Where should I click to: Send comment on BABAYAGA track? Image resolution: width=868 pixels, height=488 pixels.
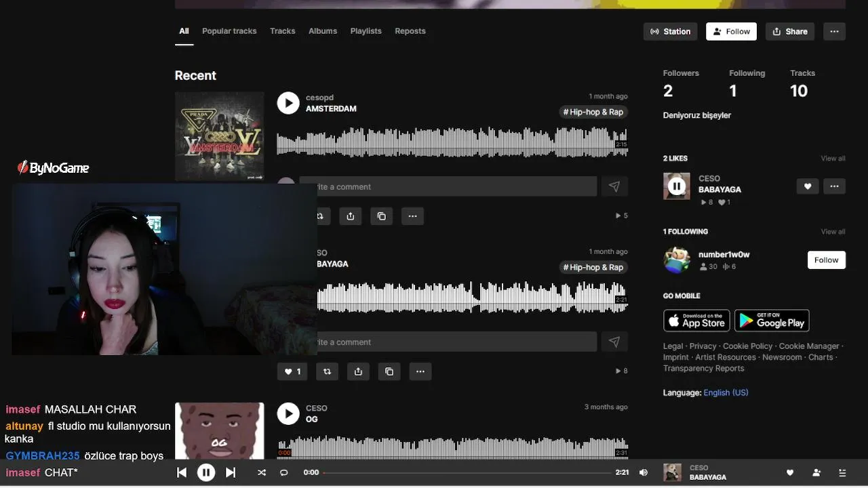[x=614, y=342]
